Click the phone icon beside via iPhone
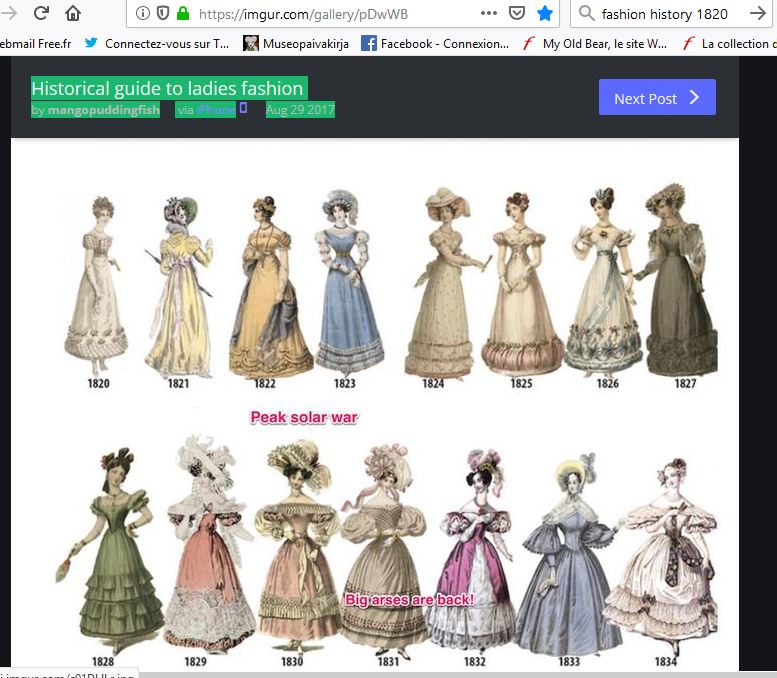Image resolution: width=777 pixels, height=678 pixels. tap(243, 108)
